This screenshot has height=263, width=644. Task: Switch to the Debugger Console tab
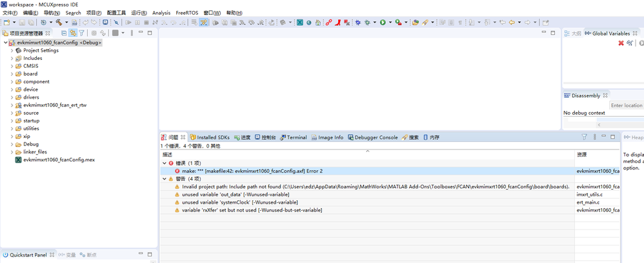pyautogui.click(x=372, y=137)
